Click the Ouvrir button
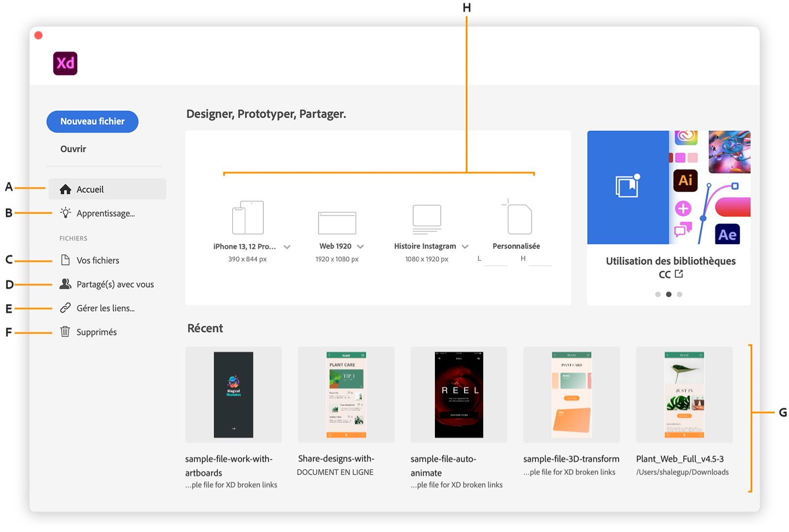Viewport: 789px width, 532px height. (73, 149)
